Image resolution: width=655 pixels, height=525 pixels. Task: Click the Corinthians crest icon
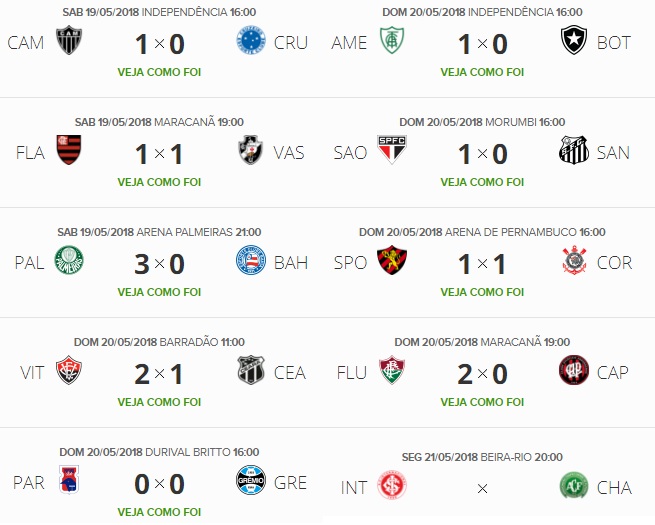[x=574, y=260]
